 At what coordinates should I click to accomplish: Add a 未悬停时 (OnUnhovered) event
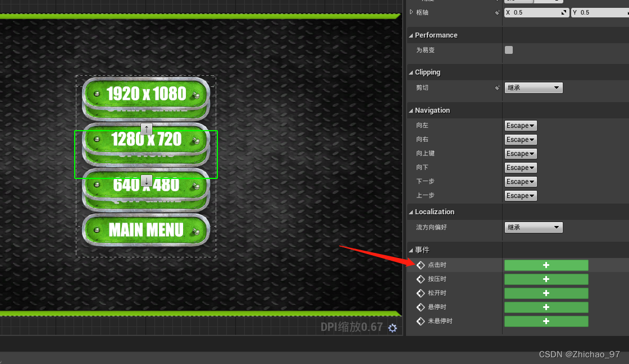tap(546, 321)
